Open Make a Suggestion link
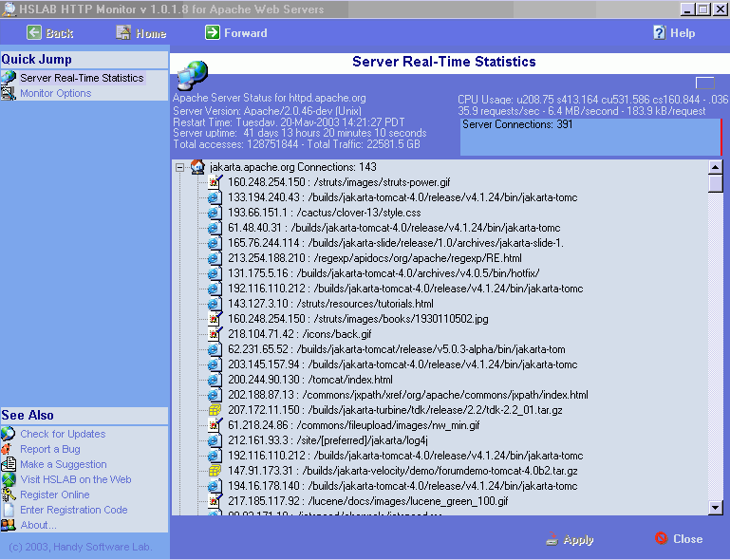This screenshot has height=560, width=730. point(64,464)
